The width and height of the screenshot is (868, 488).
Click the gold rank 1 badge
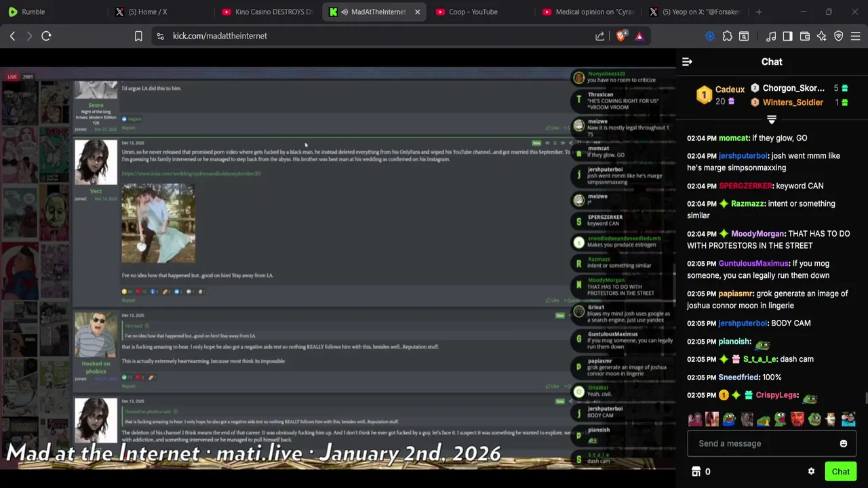pos(704,96)
